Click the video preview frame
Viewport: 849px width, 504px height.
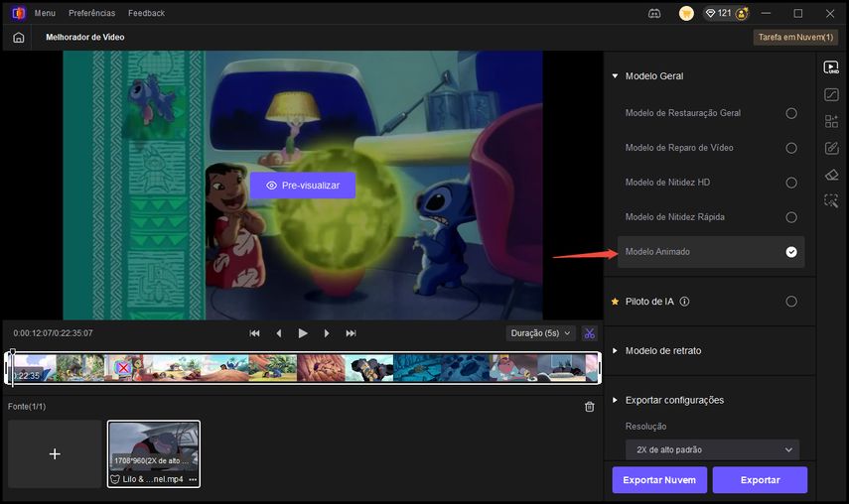click(303, 186)
